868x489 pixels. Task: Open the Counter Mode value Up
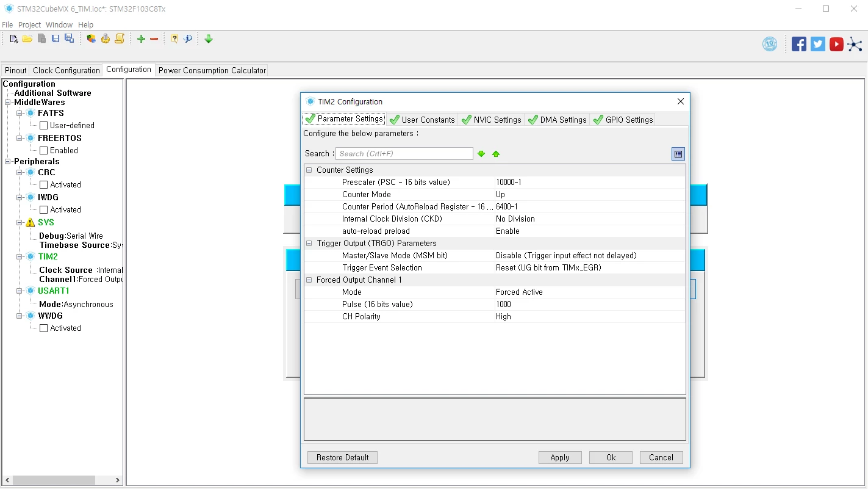coord(589,195)
